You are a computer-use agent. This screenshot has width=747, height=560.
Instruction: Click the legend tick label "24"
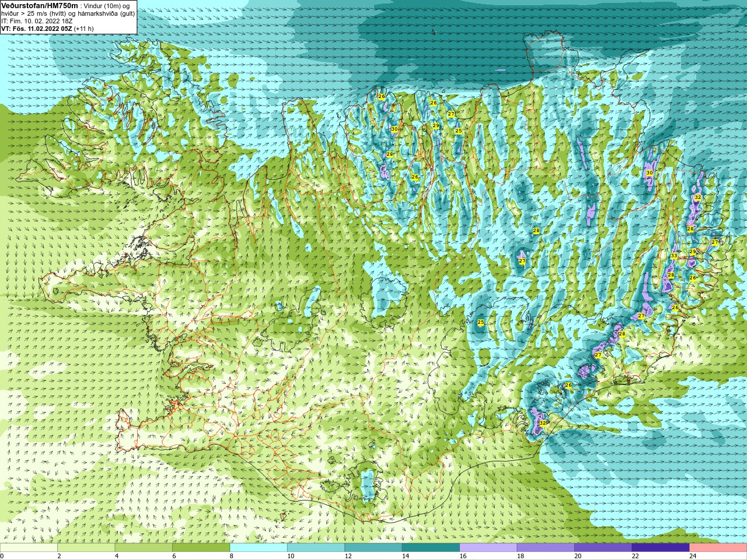click(x=693, y=556)
